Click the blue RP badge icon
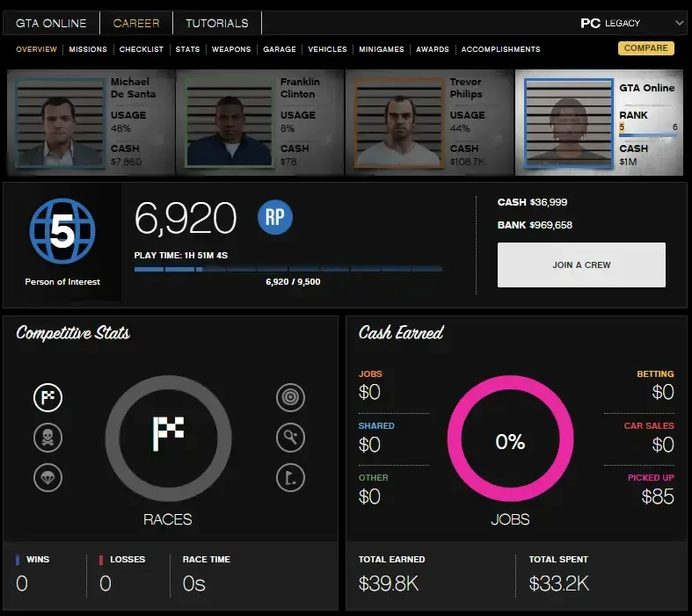 point(274,218)
